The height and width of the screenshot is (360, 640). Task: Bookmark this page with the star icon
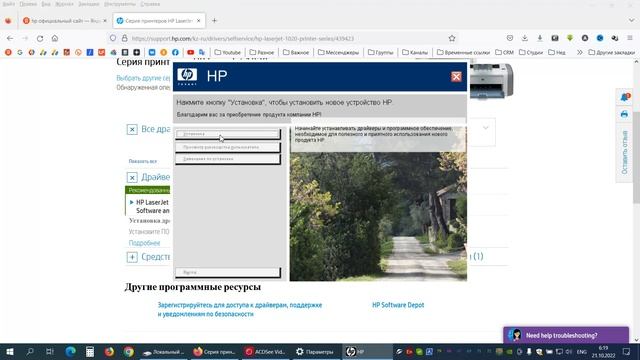[x=452, y=38]
